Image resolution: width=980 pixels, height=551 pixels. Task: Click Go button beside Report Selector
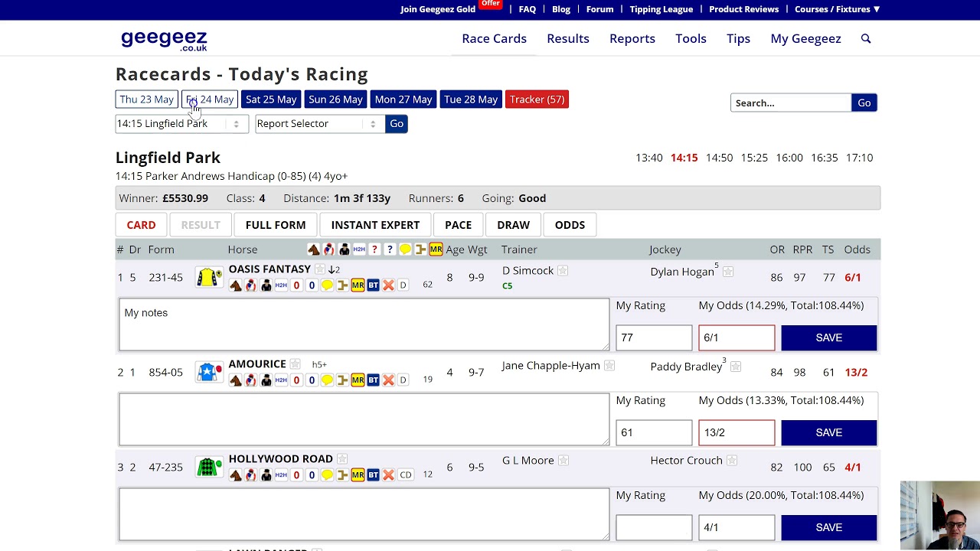point(397,123)
